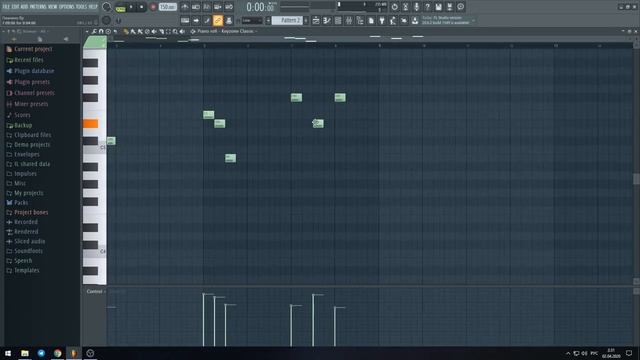Open the FILE menu
Viewport: 640px width, 360px height.
pyautogui.click(x=6, y=7)
